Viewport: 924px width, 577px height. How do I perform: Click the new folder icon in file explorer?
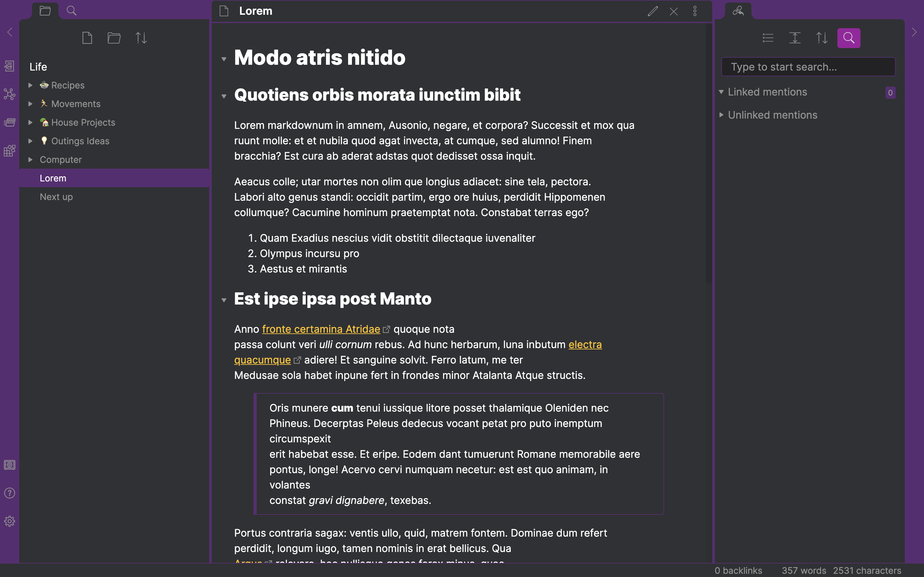tap(114, 38)
